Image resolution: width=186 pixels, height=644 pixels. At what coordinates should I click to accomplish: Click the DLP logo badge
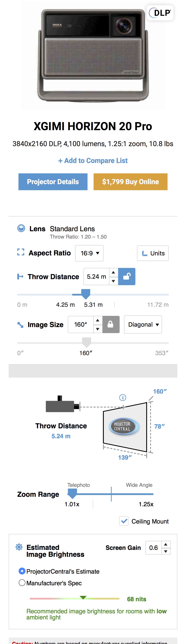160,13
